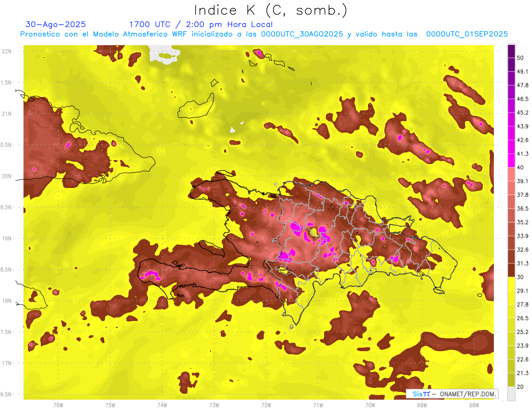Click the "42.6" color scale value
The width and height of the screenshot is (532, 411).
523,140
